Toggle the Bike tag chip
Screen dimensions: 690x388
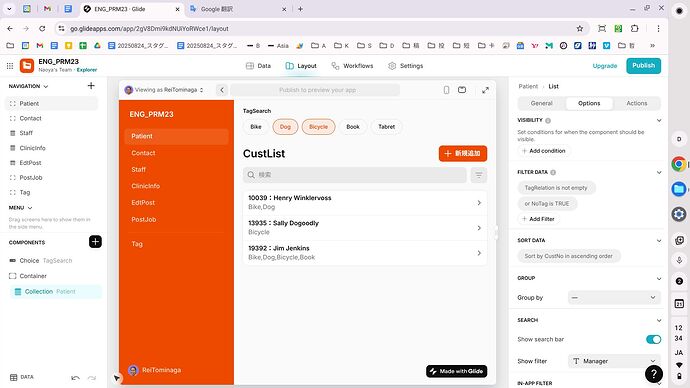(x=256, y=127)
